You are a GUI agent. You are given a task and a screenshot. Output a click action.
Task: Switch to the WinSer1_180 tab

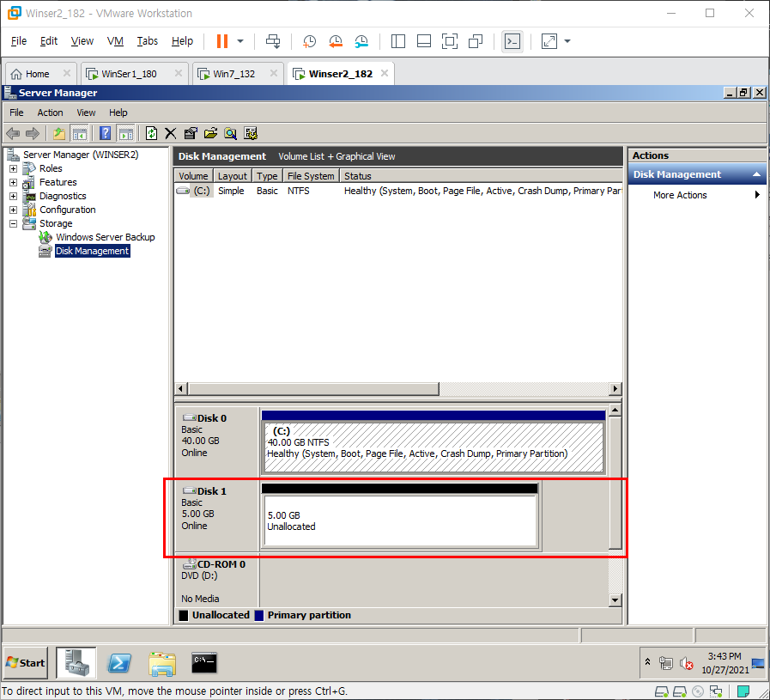[x=129, y=74]
